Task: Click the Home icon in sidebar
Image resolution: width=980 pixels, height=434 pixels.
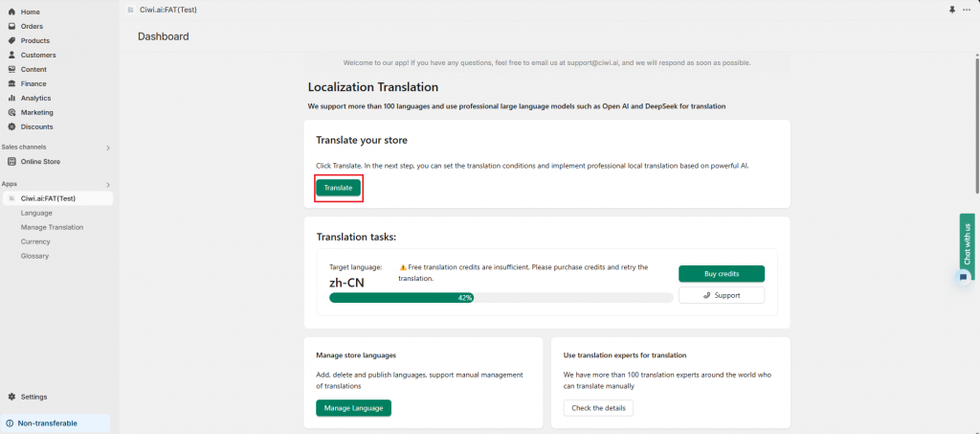Action: pyautogui.click(x=11, y=11)
